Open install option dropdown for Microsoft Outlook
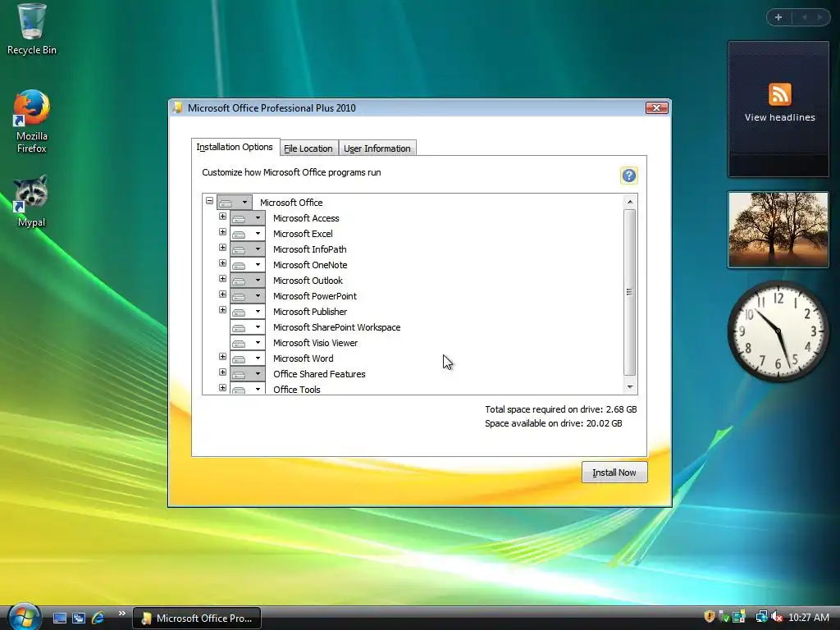This screenshot has width=840, height=630. click(248, 281)
